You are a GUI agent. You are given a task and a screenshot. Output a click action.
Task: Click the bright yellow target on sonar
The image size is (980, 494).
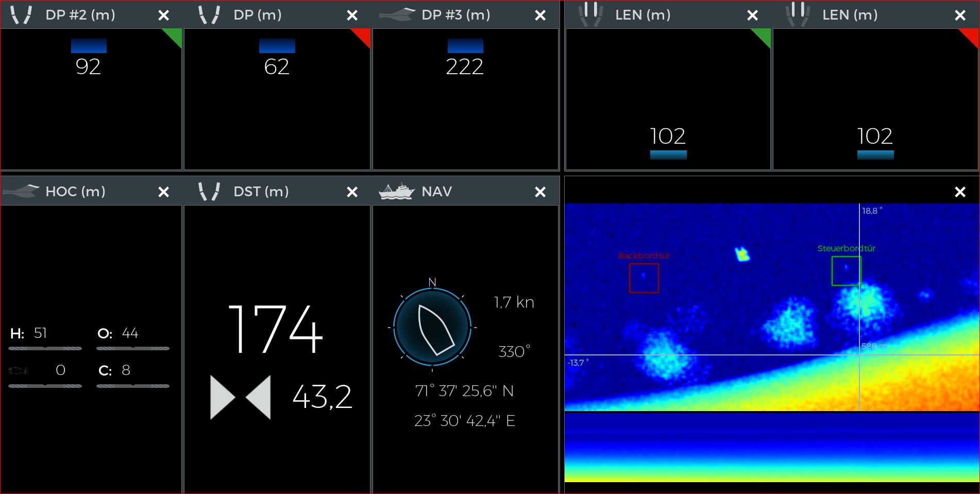pyautogui.click(x=742, y=254)
